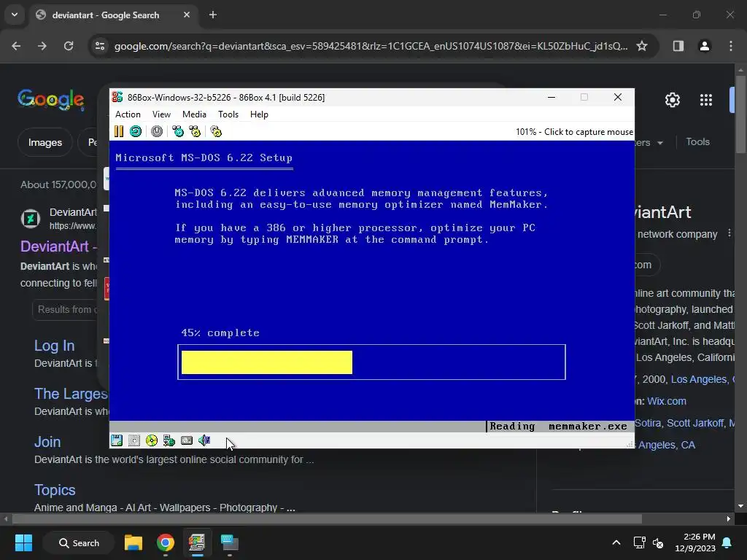Send Ctrl+Alt+Esc via 86Box toolbar icon
Viewport: 747px width, 560px height.
(x=195, y=131)
